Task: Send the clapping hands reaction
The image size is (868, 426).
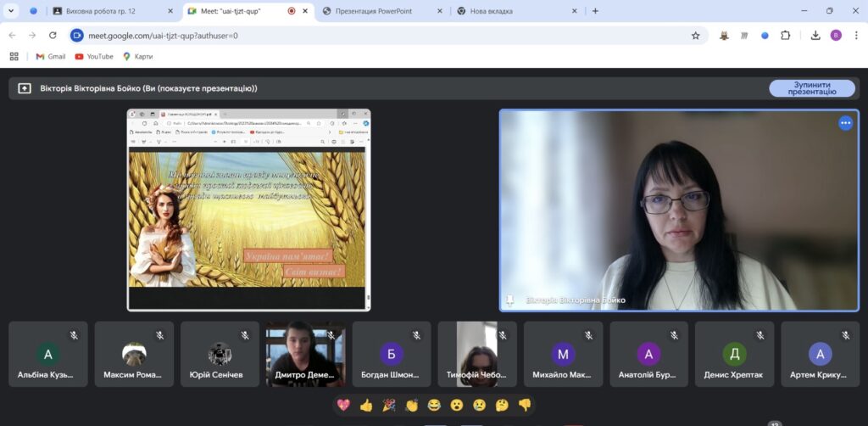Action: pos(412,405)
